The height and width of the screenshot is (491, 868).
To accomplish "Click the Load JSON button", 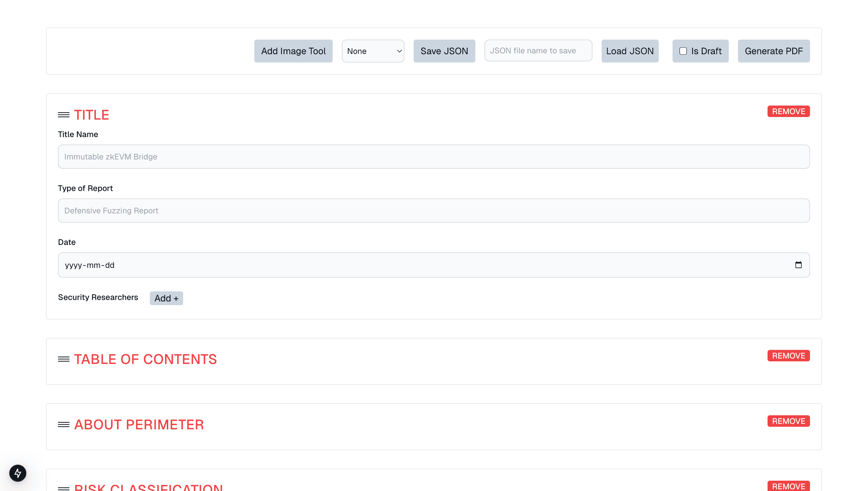I will pyautogui.click(x=630, y=51).
